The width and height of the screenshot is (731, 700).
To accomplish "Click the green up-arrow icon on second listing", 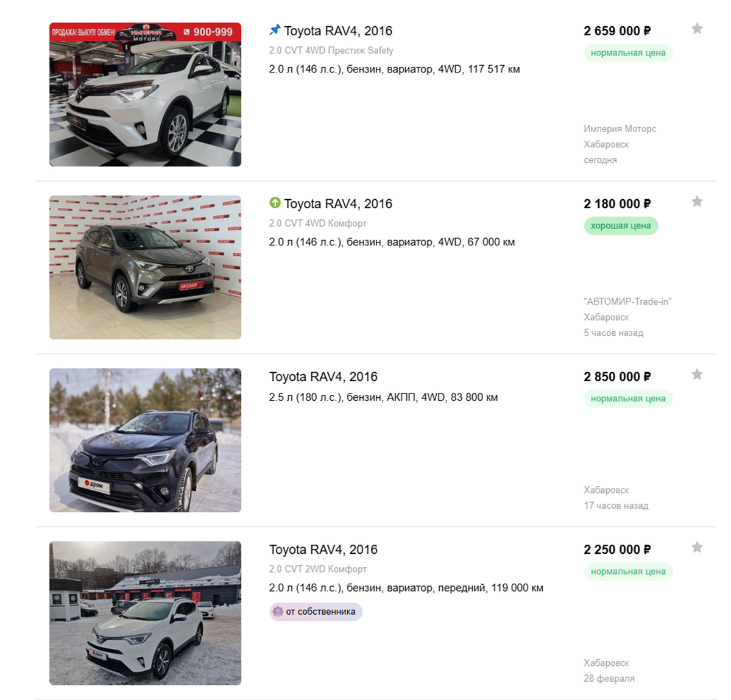I will click(x=275, y=203).
